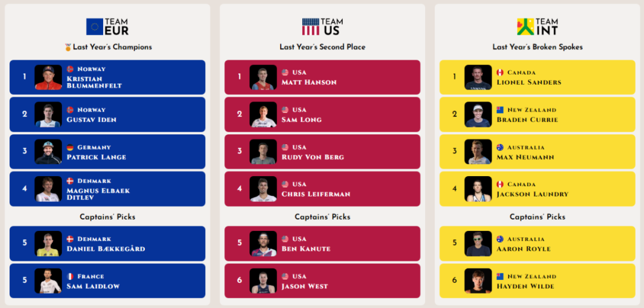The image size is (644, 308).
Task: Click the Australia flag beside Max Neumann
Action: (500, 147)
